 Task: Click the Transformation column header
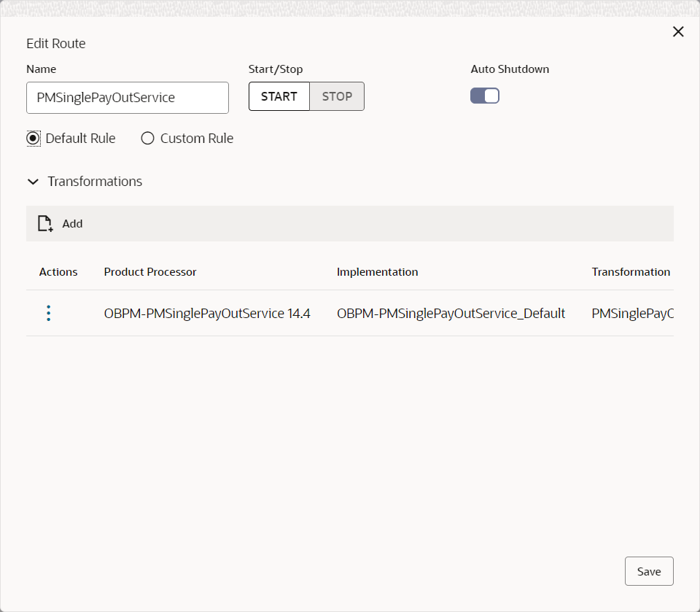coord(631,272)
